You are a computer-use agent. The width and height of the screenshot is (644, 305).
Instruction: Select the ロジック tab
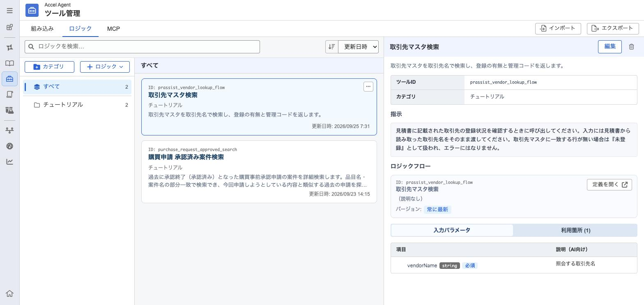tap(80, 29)
